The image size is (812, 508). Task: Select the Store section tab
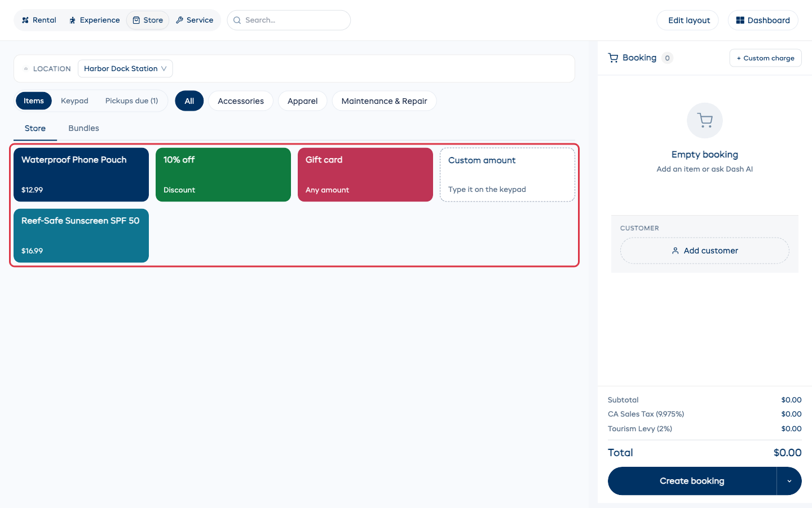tap(148, 20)
